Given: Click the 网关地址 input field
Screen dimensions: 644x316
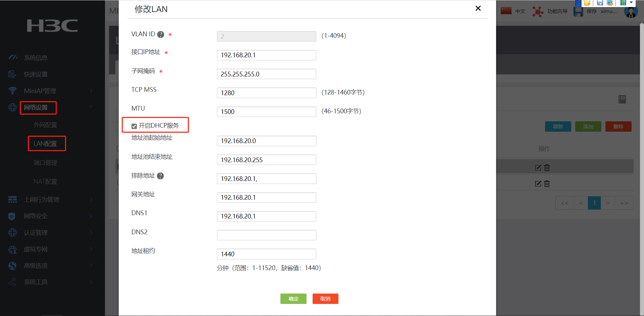Looking at the screenshot, I should 267,198.
